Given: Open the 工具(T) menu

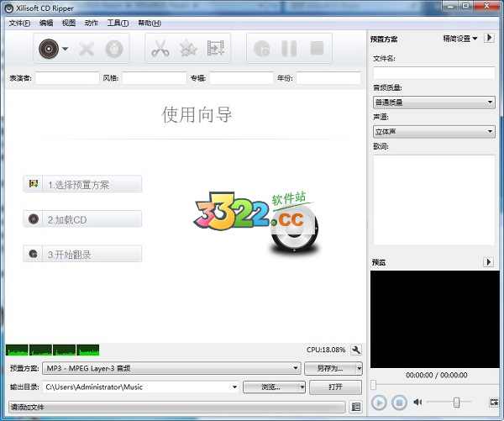Looking at the screenshot, I should (118, 24).
